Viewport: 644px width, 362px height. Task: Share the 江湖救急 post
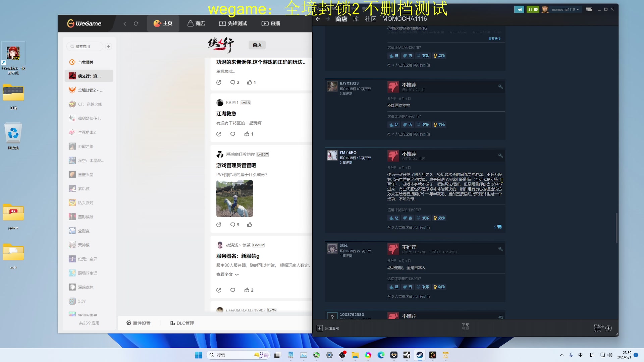[219, 134]
